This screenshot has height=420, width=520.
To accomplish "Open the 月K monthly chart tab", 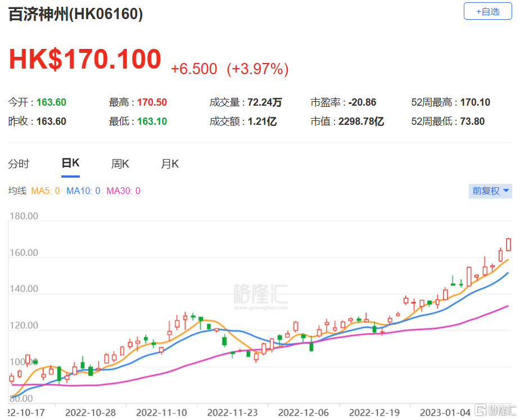I will 170,164.
